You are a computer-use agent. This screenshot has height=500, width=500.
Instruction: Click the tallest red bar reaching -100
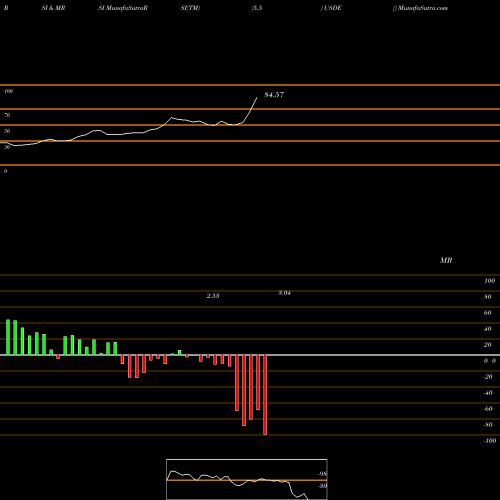[x=265, y=395]
